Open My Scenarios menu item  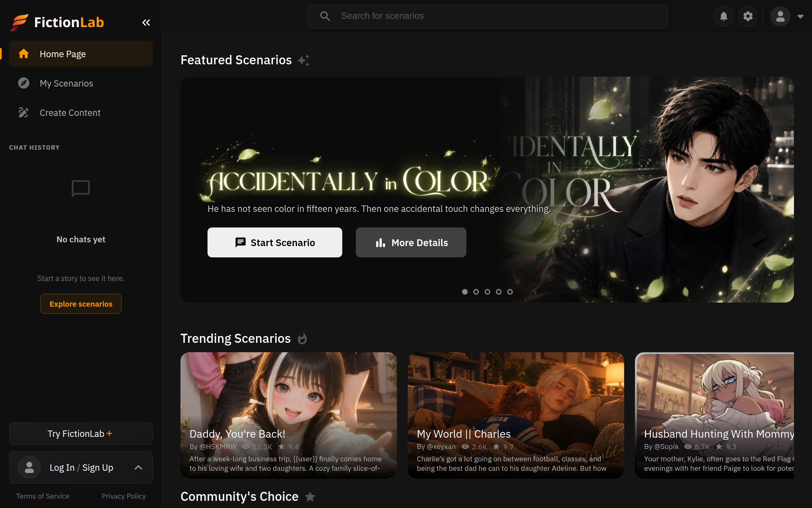81,83
